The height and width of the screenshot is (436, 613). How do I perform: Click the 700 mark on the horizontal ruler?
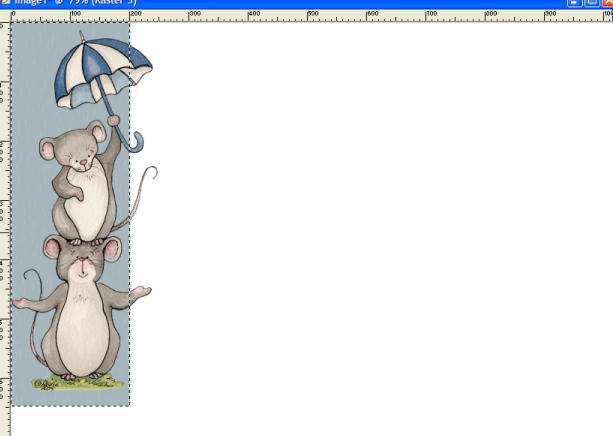point(432,14)
